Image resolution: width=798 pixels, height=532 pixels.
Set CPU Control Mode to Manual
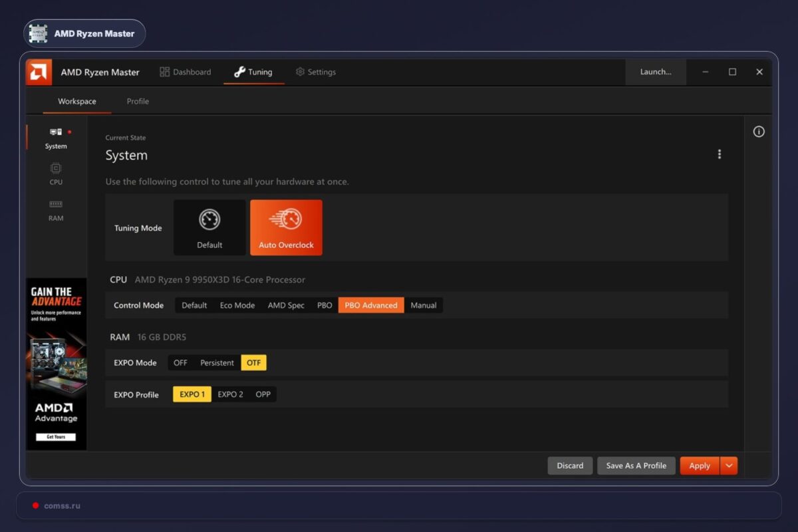coord(424,305)
